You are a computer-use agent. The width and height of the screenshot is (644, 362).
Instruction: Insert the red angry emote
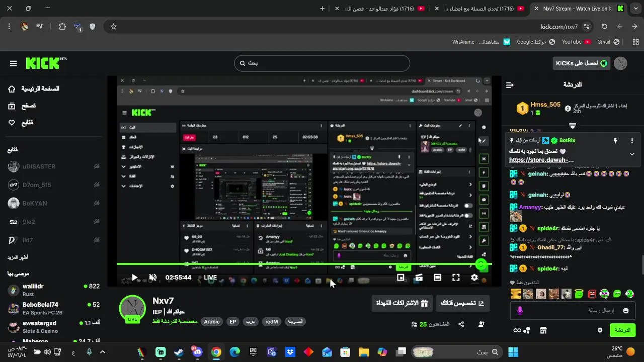pyautogui.click(x=592, y=294)
